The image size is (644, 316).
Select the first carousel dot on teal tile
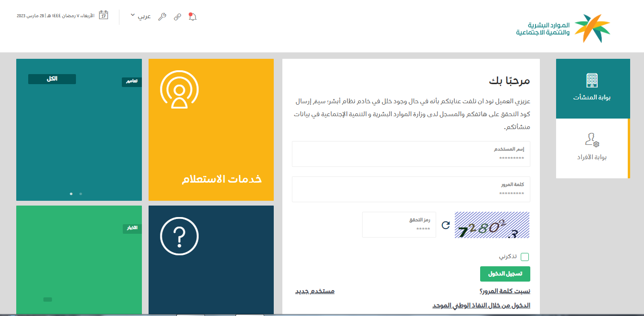click(x=71, y=194)
